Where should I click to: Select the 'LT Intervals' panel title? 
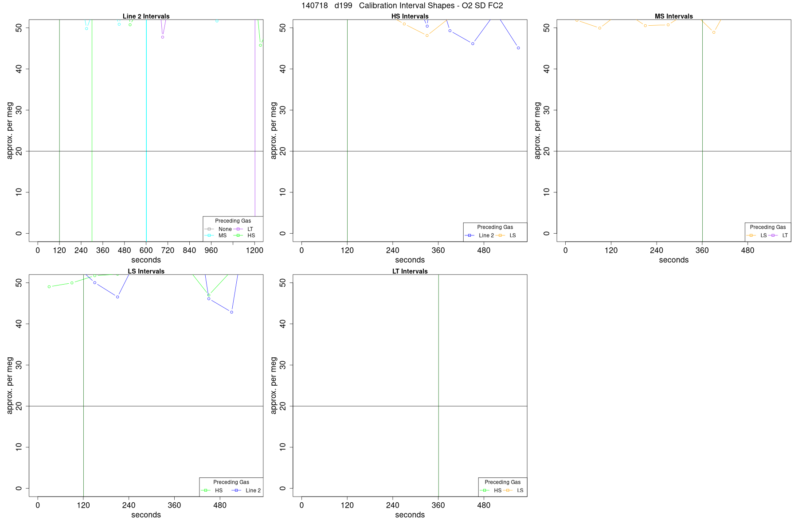click(x=410, y=271)
